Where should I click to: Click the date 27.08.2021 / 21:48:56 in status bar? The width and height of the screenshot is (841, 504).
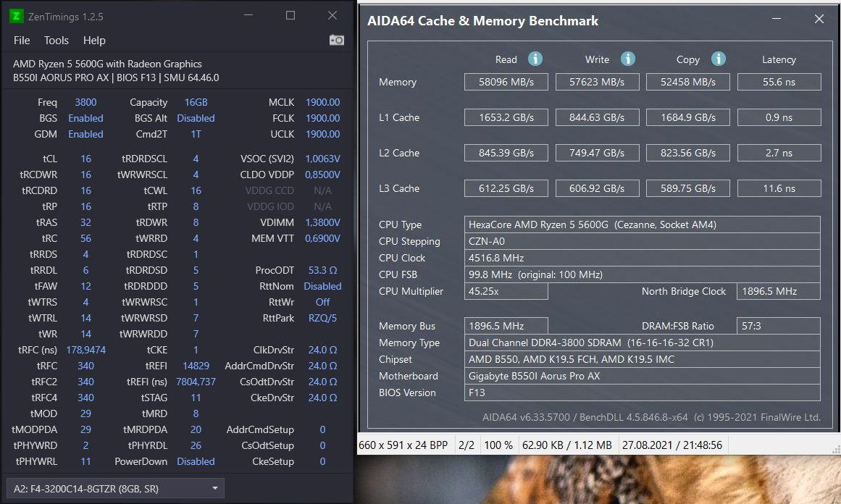(x=672, y=445)
